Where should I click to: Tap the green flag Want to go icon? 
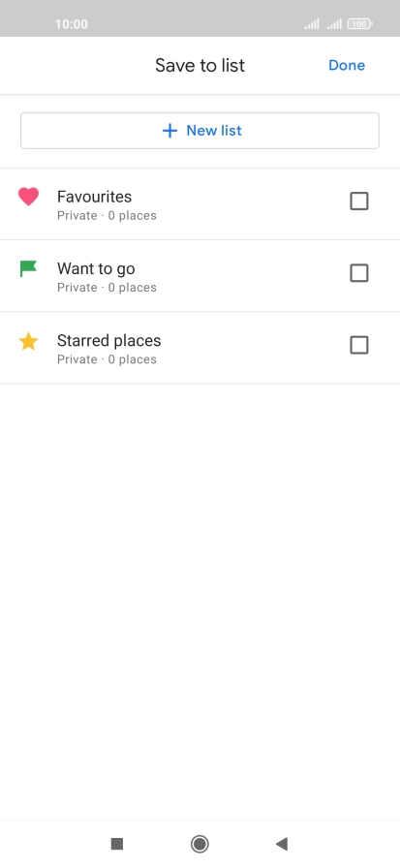tap(28, 268)
